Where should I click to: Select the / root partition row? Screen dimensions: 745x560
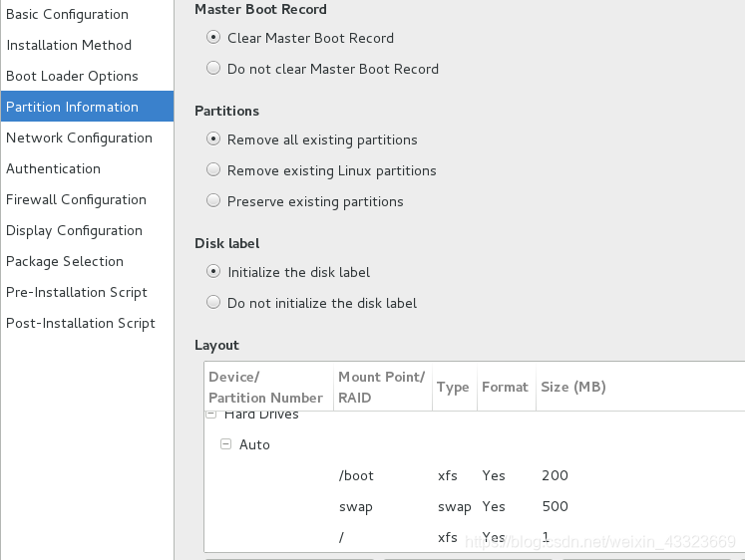click(475, 537)
